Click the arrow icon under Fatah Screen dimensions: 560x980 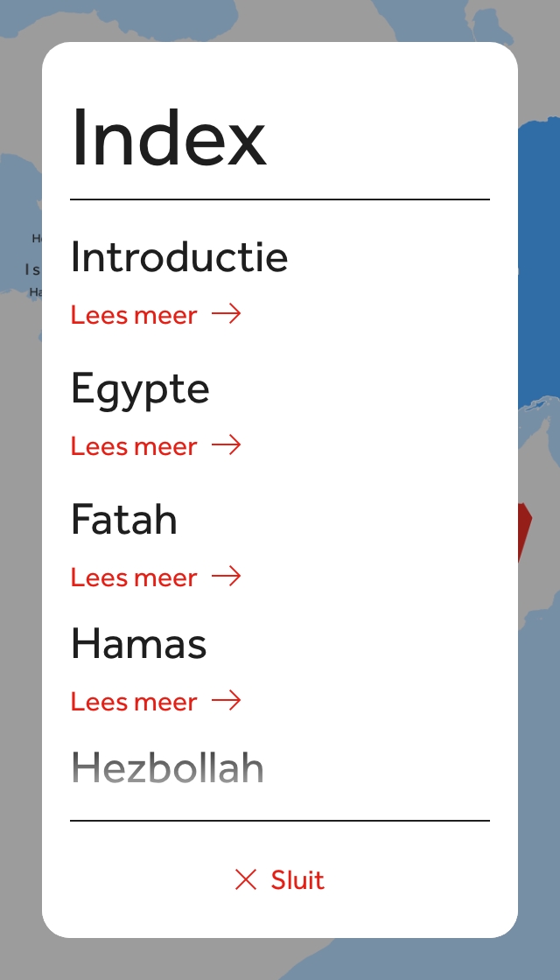[x=226, y=577]
